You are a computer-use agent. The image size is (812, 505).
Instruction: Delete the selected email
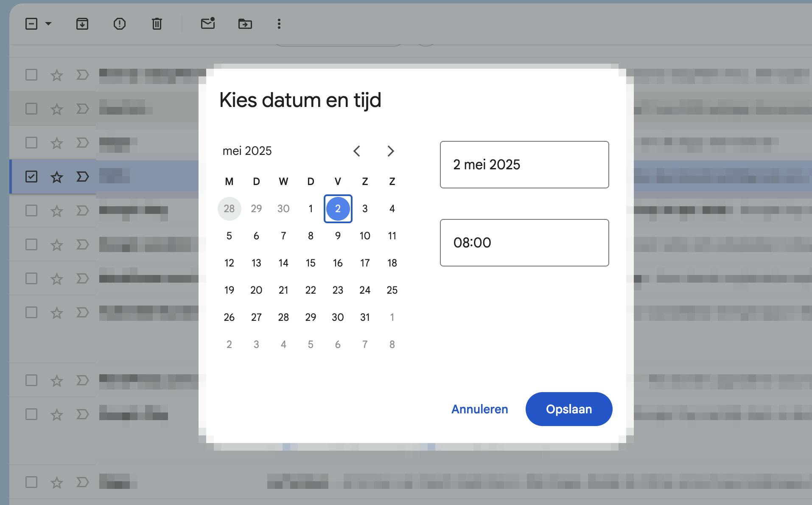[157, 24]
